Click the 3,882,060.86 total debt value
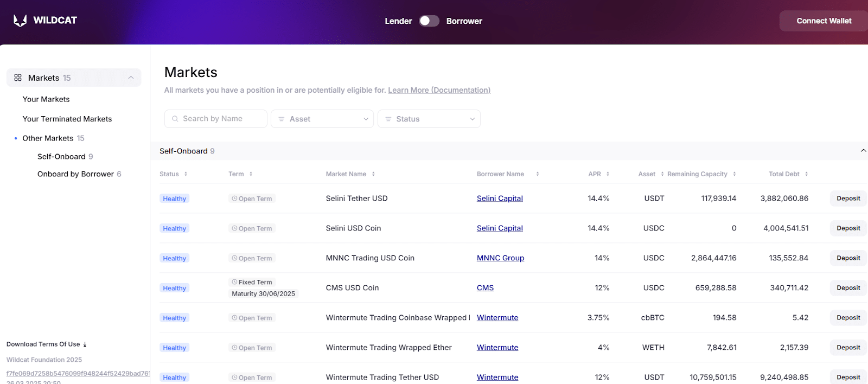 point(784,199)
